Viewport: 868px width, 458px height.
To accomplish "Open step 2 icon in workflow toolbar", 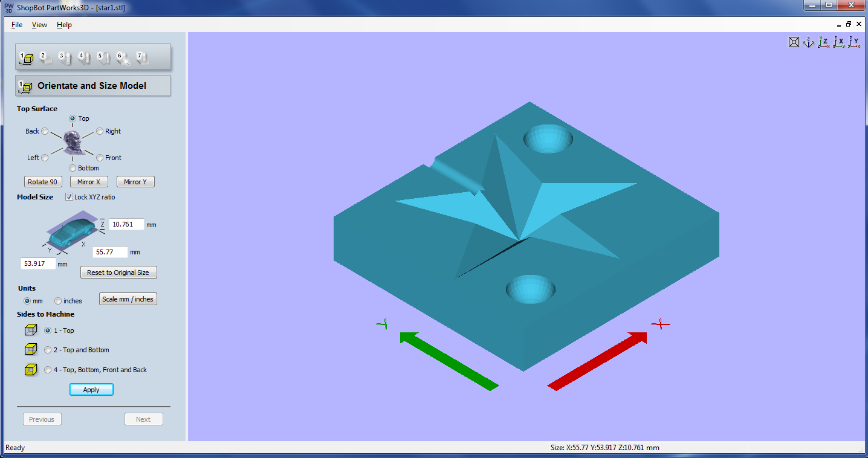I will [45, 58].
